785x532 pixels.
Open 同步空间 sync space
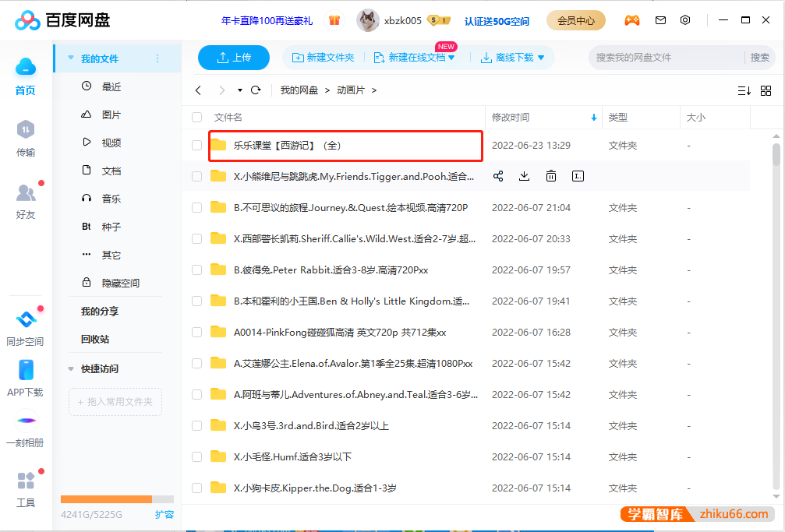pos(26,328)
